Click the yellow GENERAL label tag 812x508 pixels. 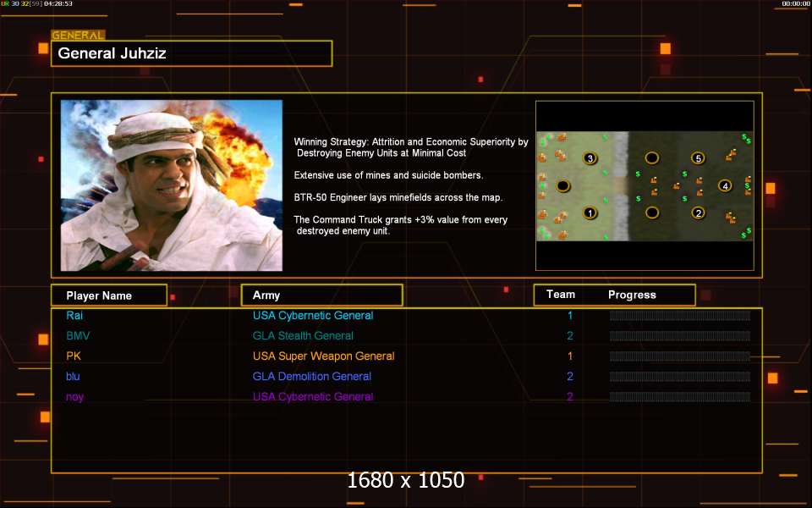pyautogui.click(x=78, y=36)
